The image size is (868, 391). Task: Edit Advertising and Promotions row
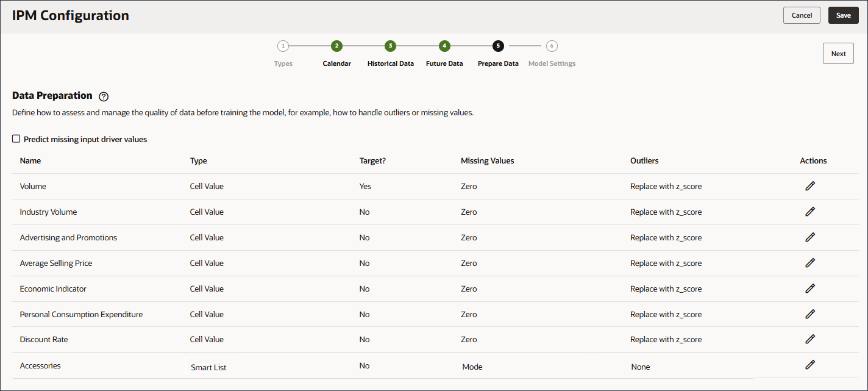[809, 237]
